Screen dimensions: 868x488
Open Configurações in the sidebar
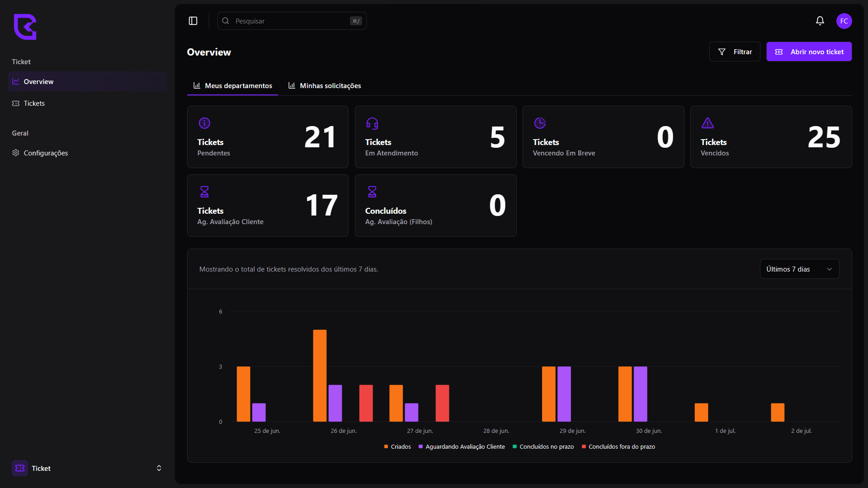(x=46, y=153)
